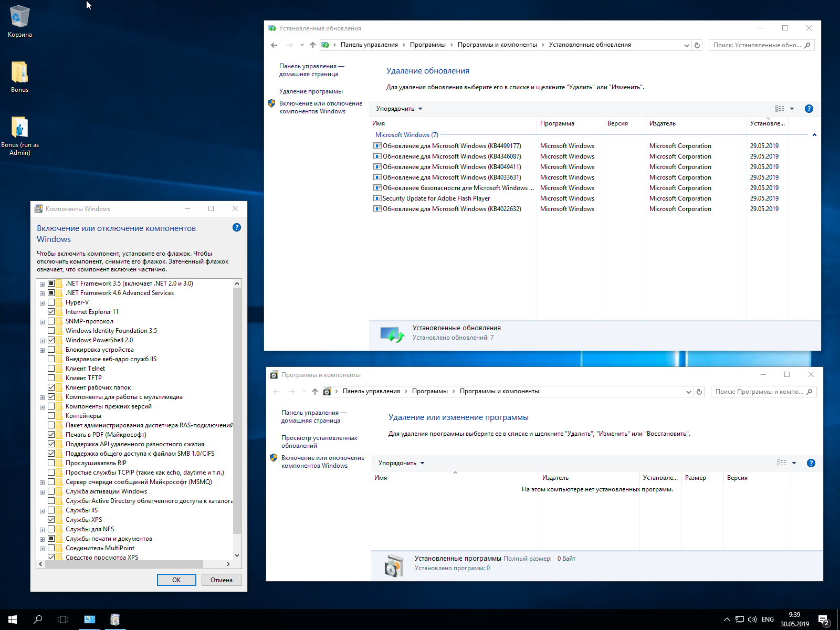Go up one level in Программы и компоненты window
This screenshot has height=630, width=840.
click(315, 392)
